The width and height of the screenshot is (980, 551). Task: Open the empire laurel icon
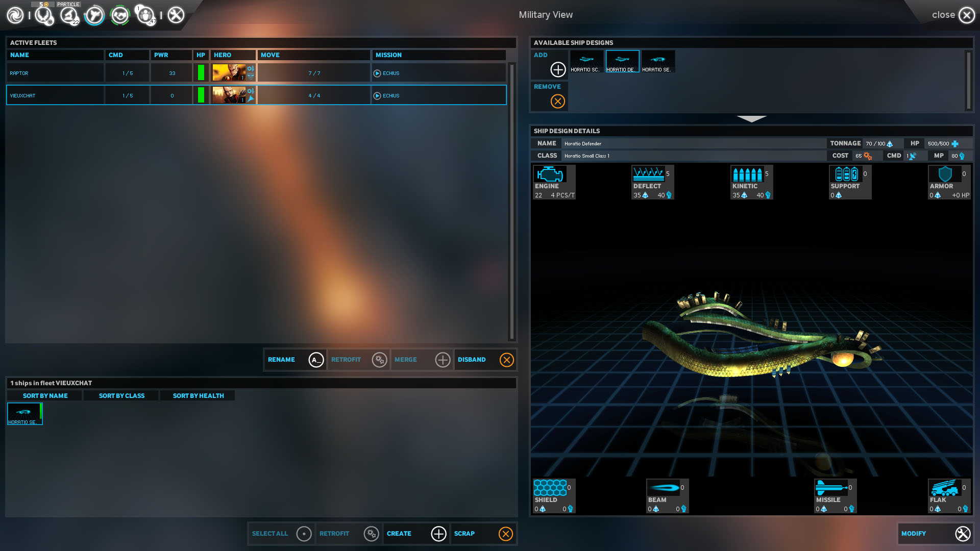(44, 15)
